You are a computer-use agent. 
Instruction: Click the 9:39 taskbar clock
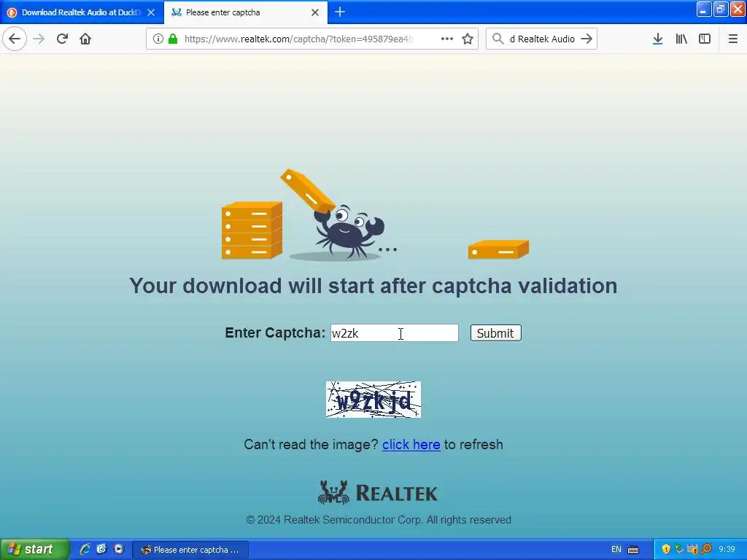[x=727, y=549]
